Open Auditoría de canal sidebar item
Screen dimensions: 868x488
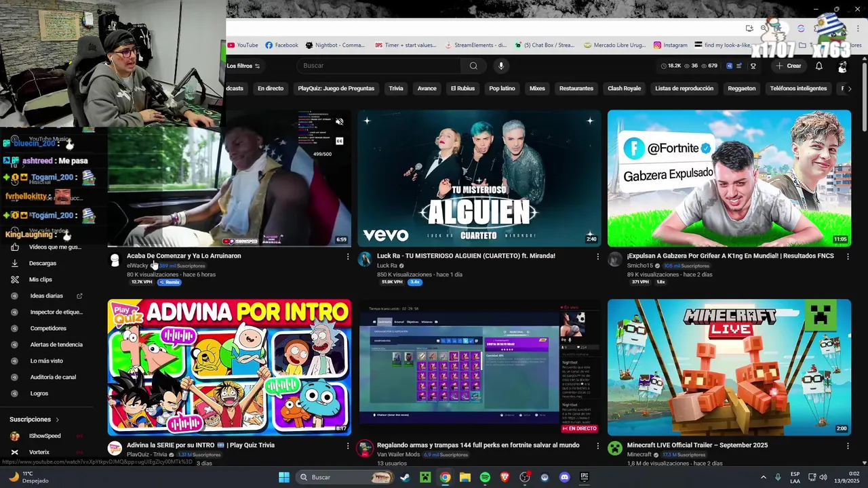(53, 377)
